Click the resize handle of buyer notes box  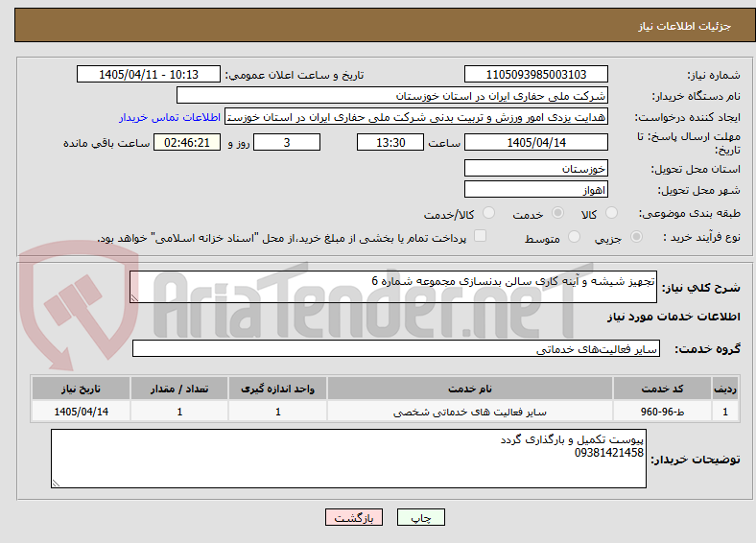(56, 484)
